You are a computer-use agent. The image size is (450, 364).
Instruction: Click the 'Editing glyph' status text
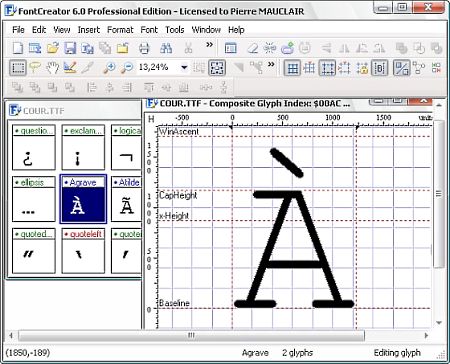[x=397, y=353]
